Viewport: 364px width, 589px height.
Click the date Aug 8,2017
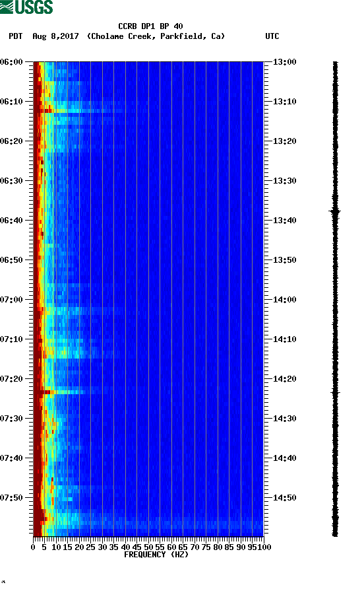coord(55,36)
